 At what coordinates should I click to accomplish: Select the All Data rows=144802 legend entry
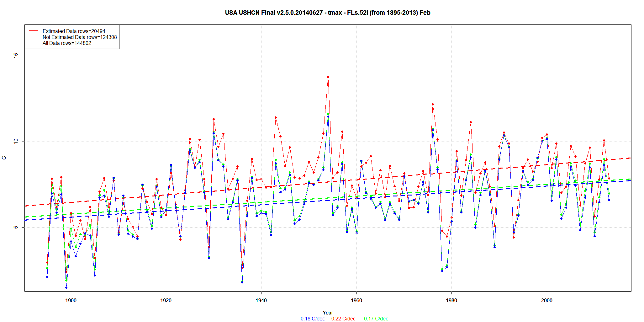[x=67, y=43]
